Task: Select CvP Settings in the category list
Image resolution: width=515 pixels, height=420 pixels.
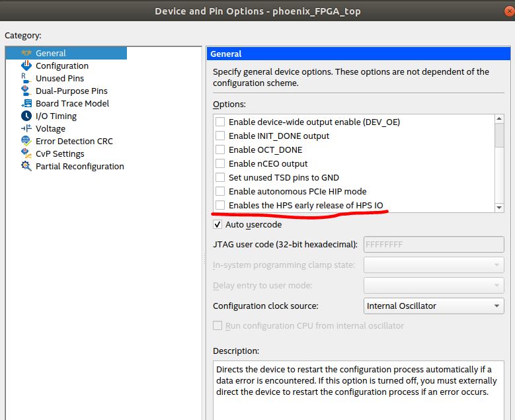Action: click(59, 154)
